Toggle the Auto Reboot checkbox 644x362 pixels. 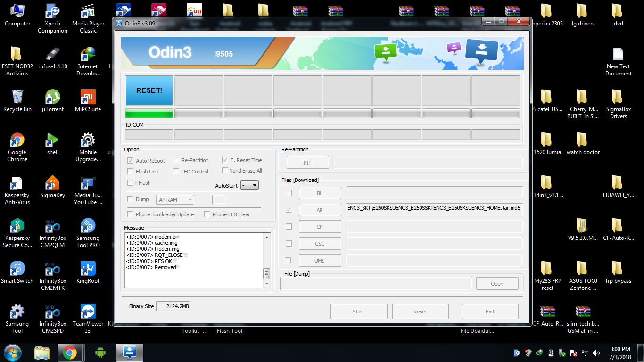[x=131, y=160]
